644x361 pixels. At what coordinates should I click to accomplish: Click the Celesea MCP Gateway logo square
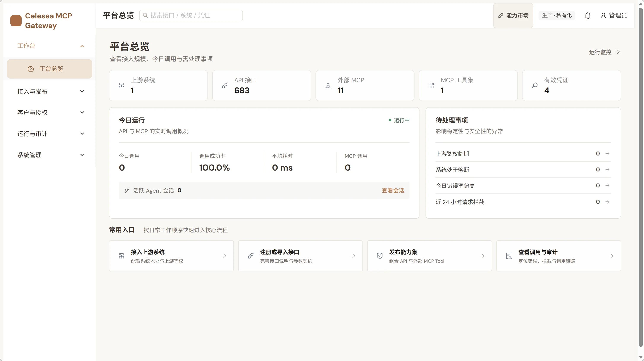coord(16,21)
